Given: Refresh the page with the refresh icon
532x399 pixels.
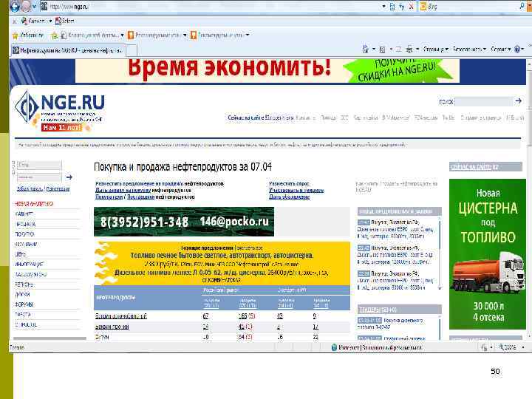Looking at the screenshot, I should pos(402,6).
